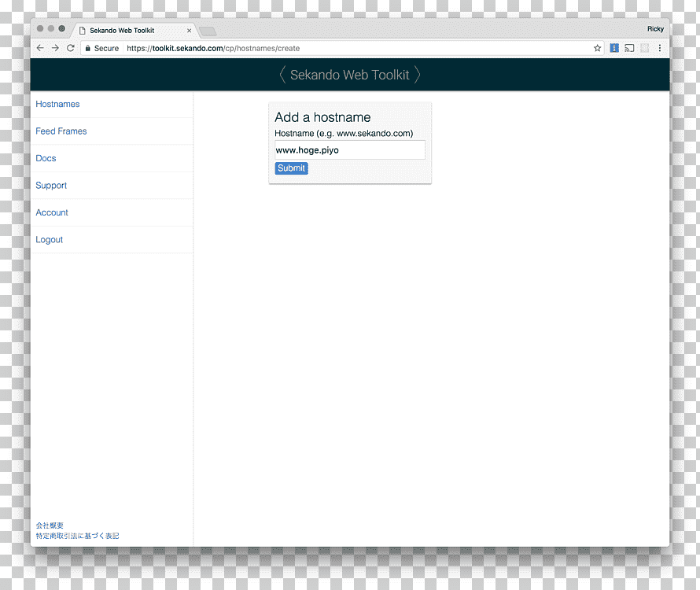Bookmark this page with star icon

[597, 48]
